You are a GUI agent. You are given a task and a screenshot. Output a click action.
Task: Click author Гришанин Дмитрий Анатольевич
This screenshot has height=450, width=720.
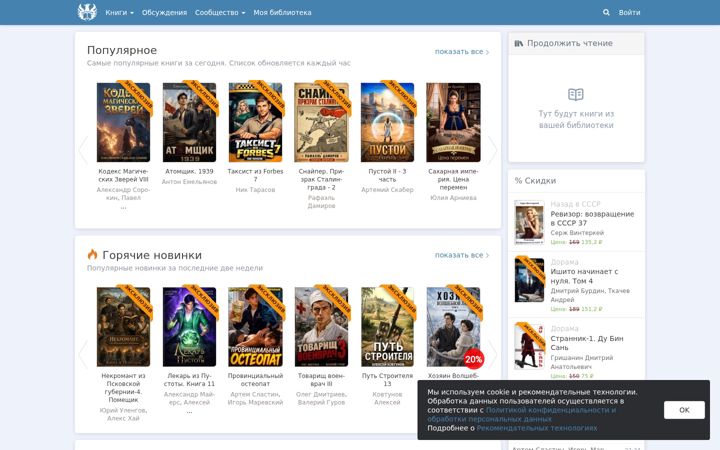point(582,362)
